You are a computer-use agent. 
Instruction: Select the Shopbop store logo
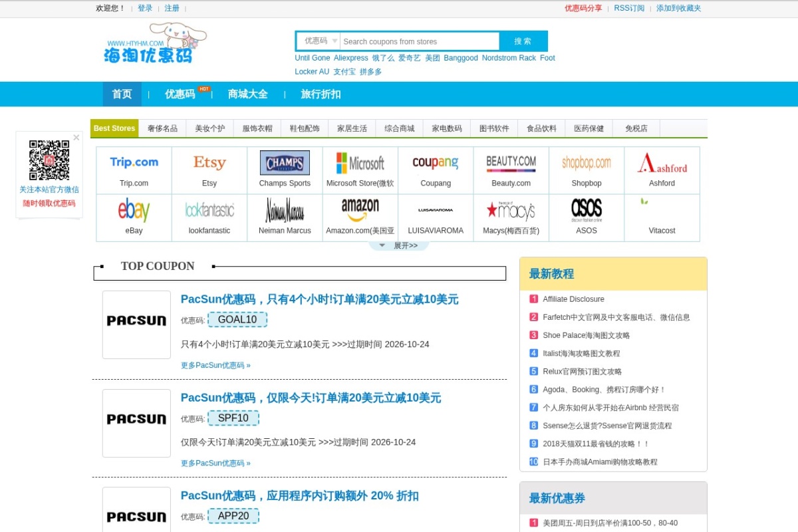[587, 162]
